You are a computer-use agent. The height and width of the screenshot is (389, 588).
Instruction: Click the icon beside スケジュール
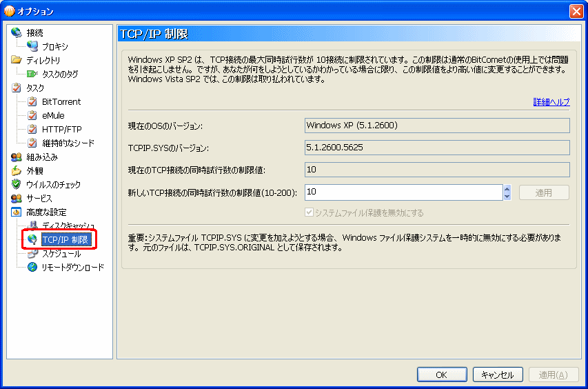pyautogui.click(x=32, y=254)
